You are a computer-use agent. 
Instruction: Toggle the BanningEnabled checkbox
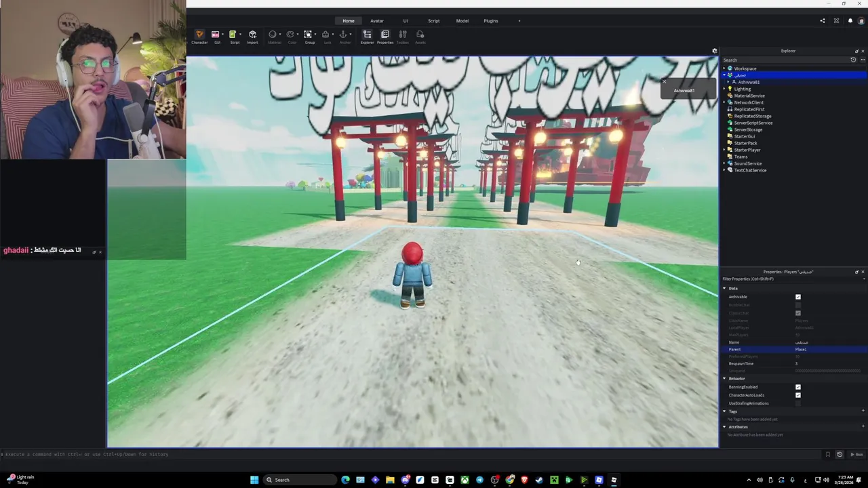point(798,387)
